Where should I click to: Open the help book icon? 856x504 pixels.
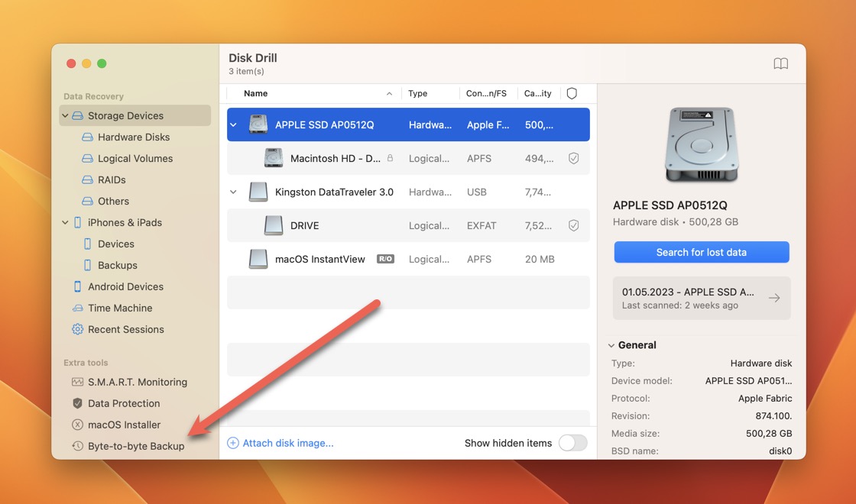click(780, 64)
